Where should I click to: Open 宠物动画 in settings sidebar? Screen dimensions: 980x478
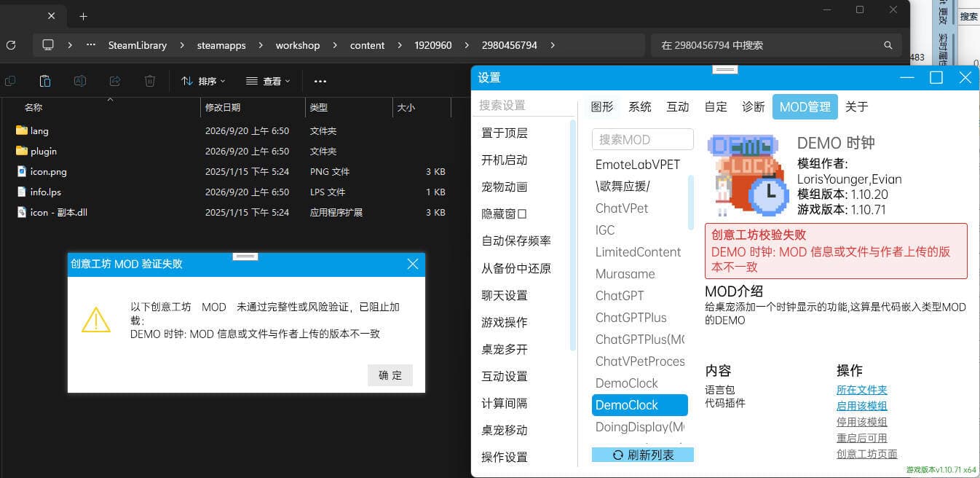[505, 187]
